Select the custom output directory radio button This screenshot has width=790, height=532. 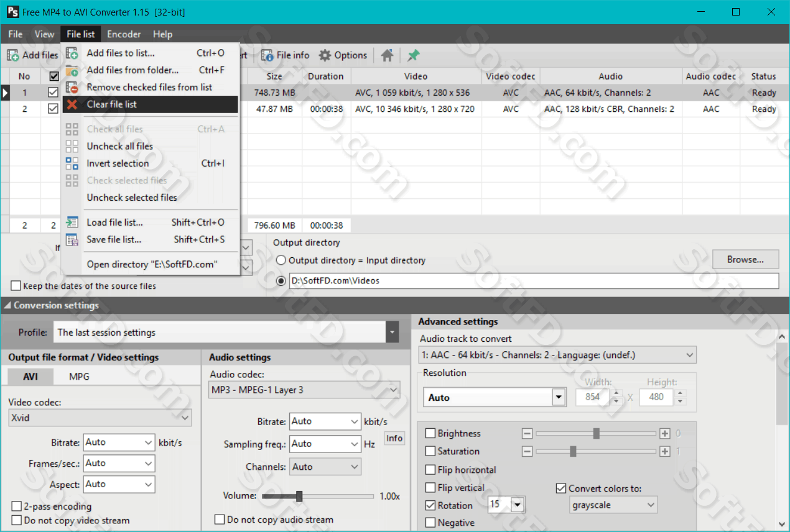(281, 281)
